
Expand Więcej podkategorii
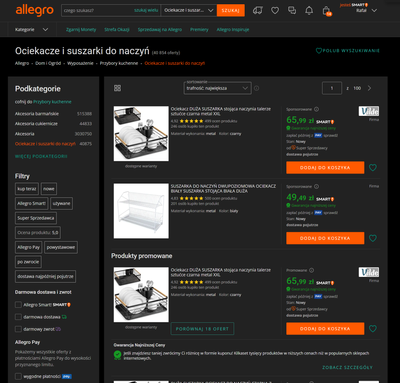[41, 156]
